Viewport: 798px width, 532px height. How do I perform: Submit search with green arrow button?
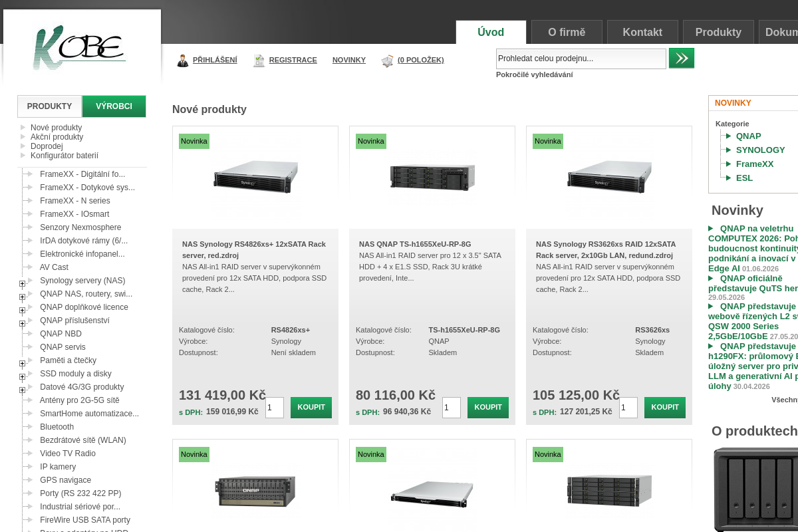[682, 58]
